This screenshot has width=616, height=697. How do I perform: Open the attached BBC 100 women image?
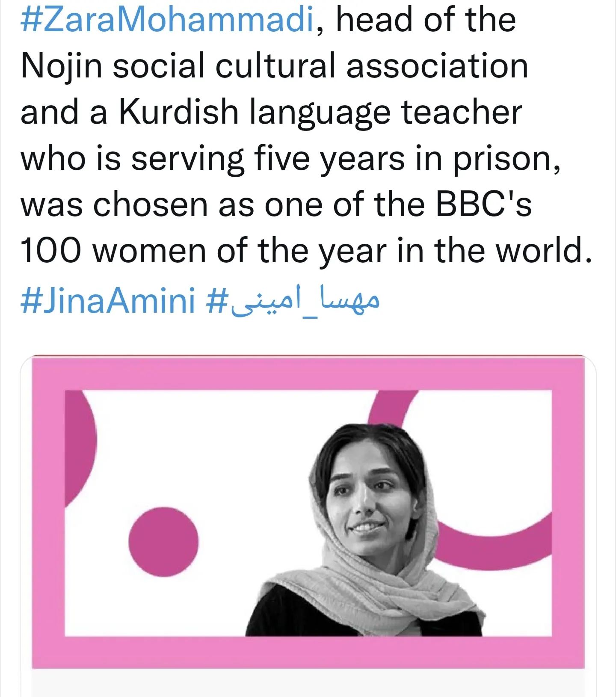308,512
